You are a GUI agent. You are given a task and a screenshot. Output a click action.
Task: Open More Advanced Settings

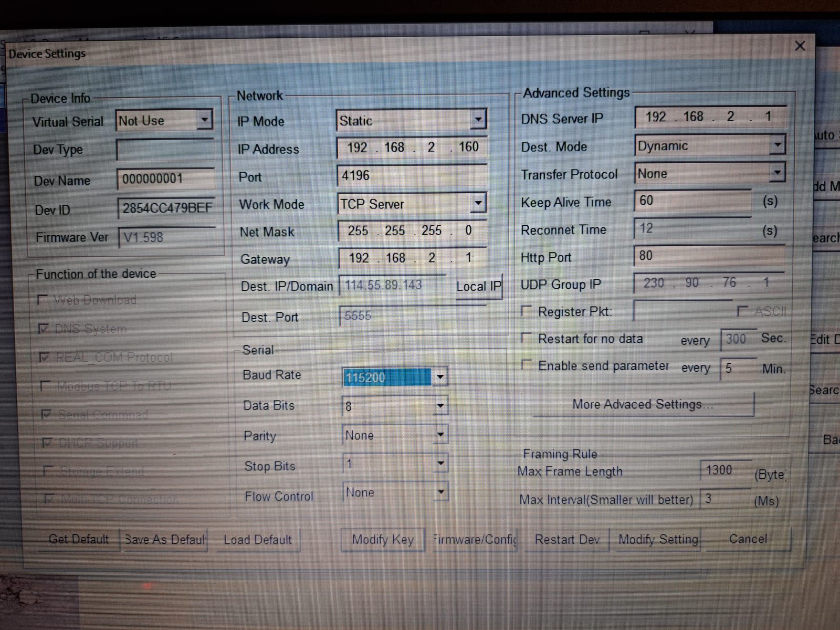[x=643, y=404]
